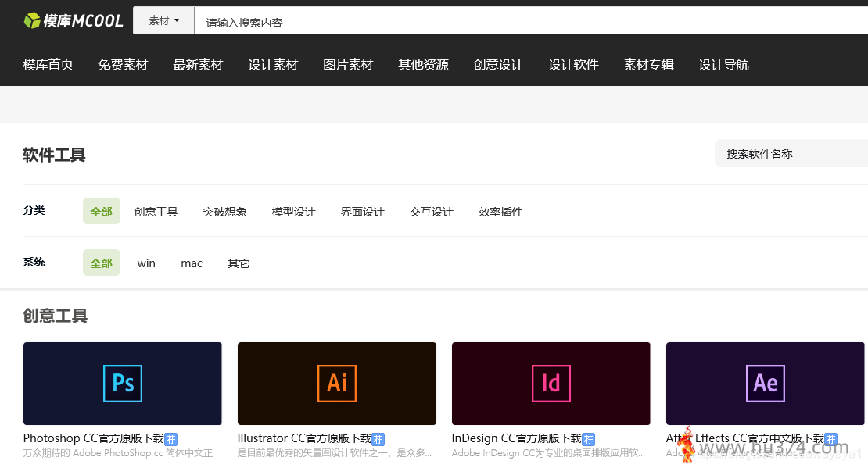Open the 图片素材 nav item
Screen dimensions: 868x468
point(348,65)
